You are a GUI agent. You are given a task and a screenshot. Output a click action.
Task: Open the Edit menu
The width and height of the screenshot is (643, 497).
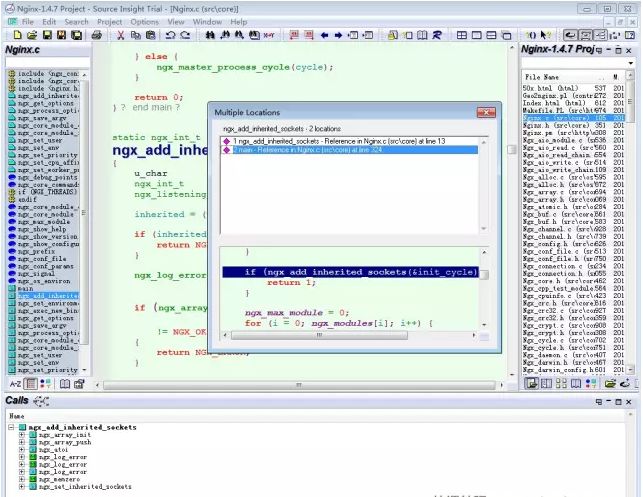(49, 22)
